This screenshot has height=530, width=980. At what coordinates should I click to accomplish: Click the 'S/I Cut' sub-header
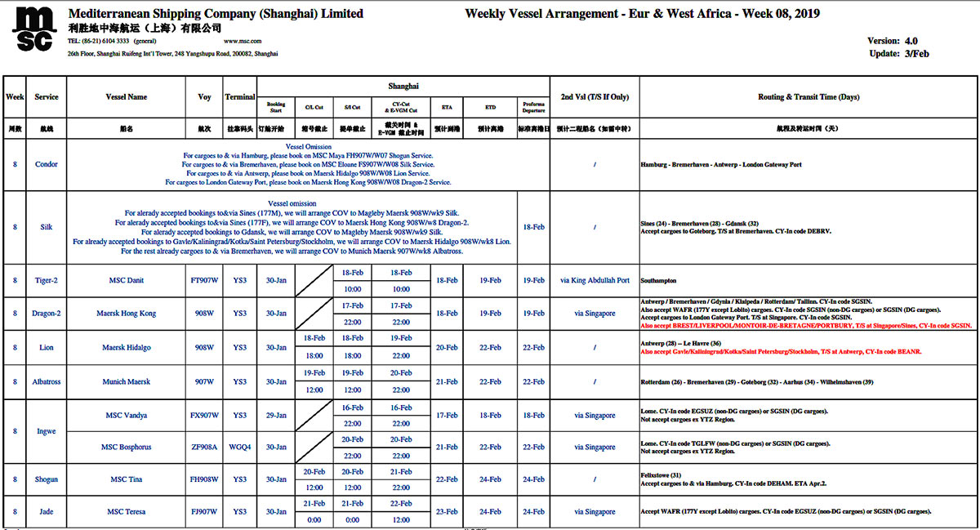pyautogui.click(x=353, y=107)
